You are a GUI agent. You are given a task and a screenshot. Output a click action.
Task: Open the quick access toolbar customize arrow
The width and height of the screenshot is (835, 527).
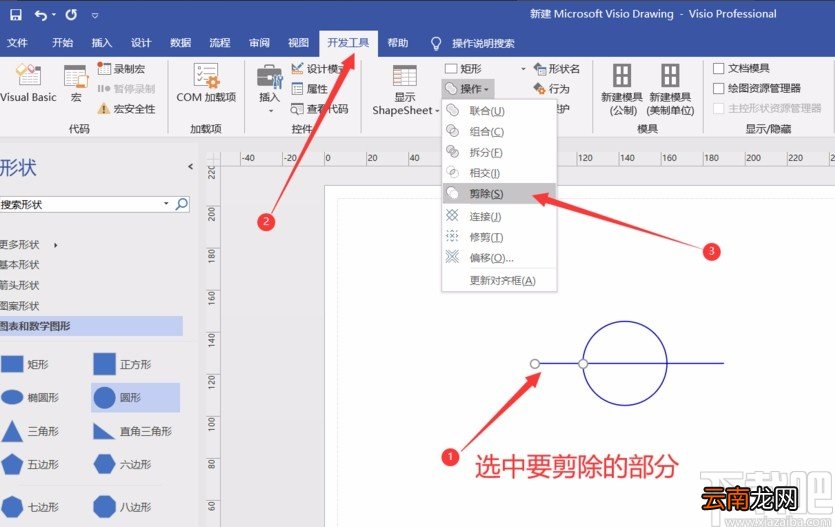95,15
